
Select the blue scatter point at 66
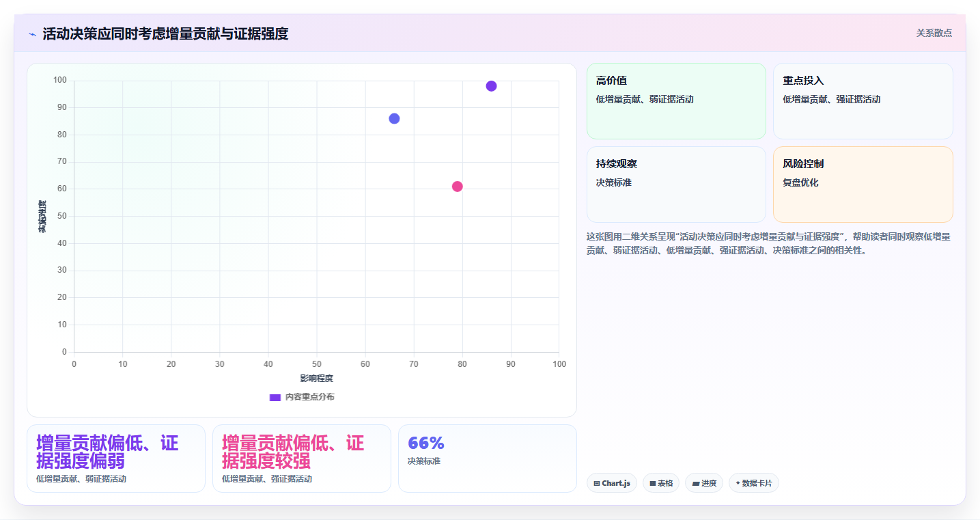point(394,118)
